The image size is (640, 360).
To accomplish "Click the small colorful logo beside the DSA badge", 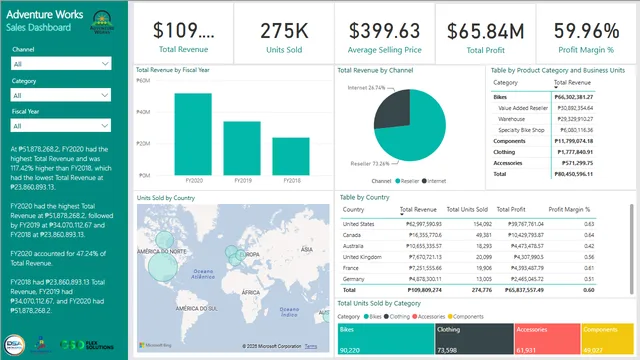I will click(x=41, y=344).
